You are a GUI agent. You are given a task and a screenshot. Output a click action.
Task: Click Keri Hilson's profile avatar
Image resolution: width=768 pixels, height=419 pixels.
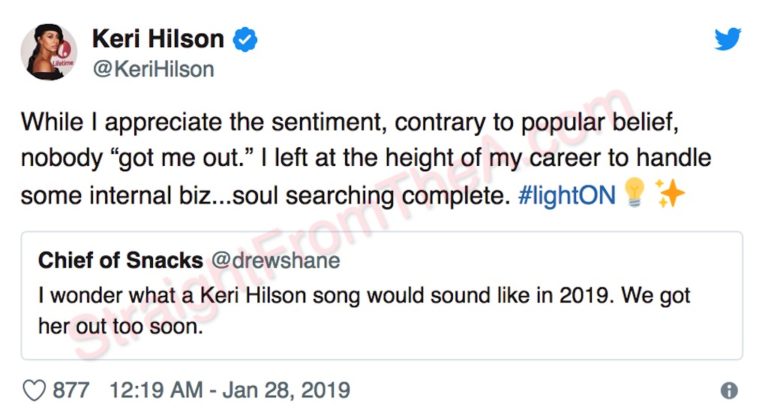click(51, 52)
